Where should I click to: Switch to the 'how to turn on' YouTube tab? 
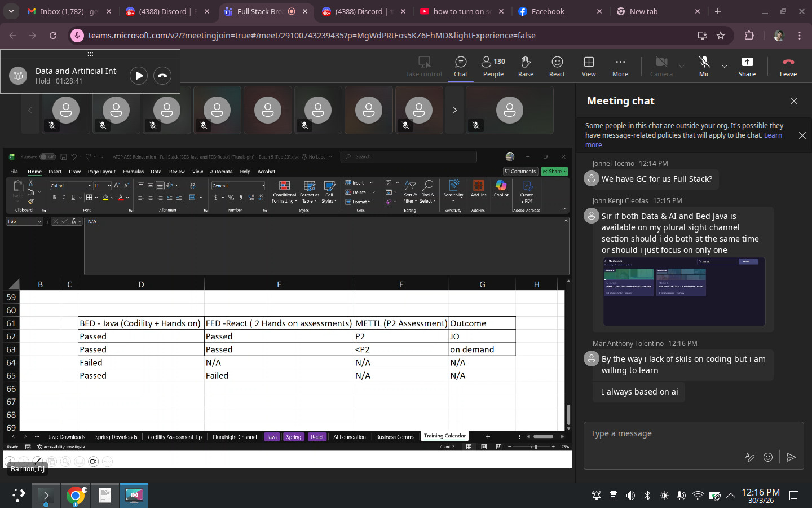click(462, 11)
